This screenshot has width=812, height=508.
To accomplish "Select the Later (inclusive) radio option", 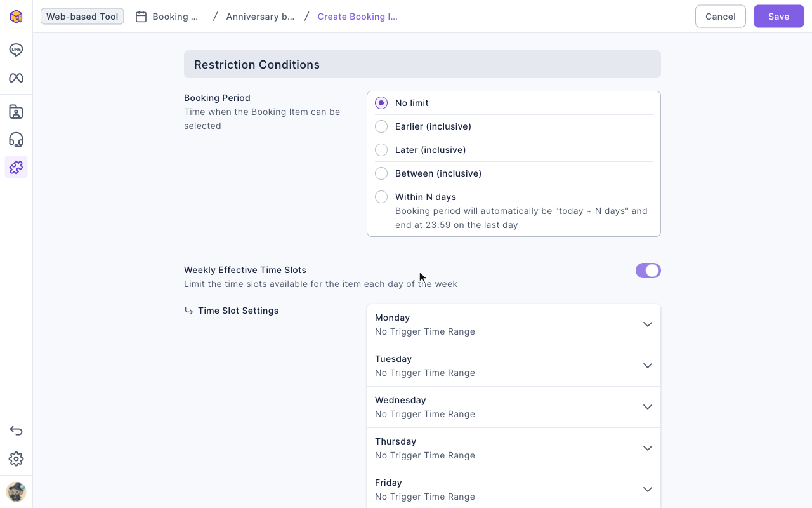I will 381,150.
